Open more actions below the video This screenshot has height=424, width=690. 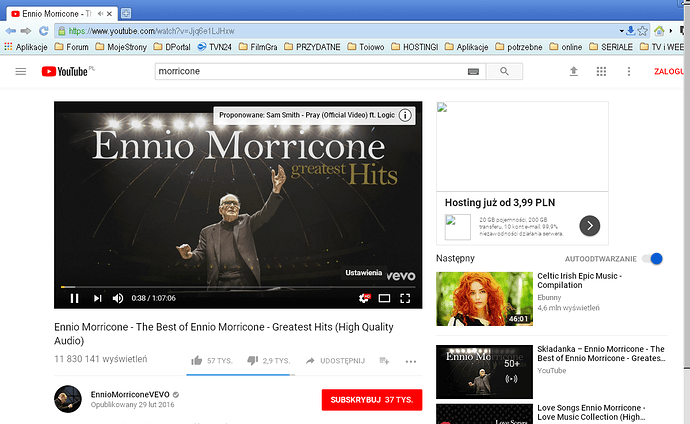tap(411, 362)
